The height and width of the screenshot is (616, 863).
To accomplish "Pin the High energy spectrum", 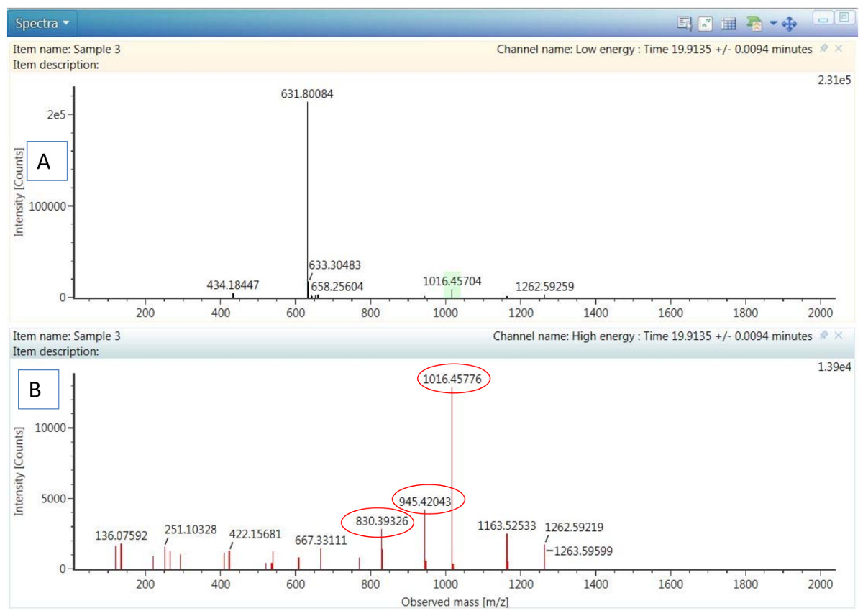I will click(x=823, y=336).
